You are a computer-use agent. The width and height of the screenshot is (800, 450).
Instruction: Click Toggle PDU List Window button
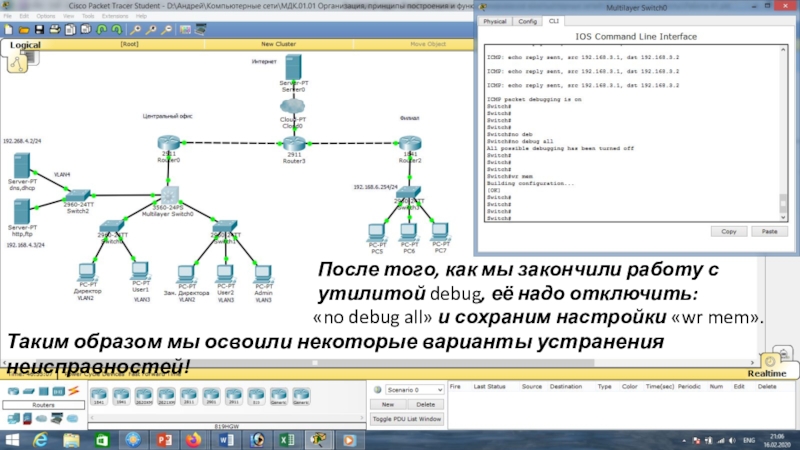click(x=407, y=419)
